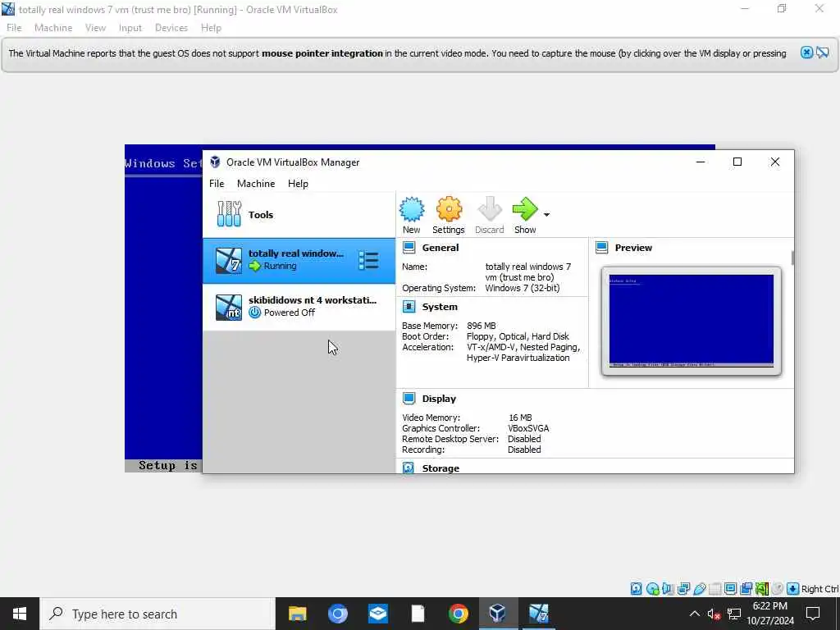Switch to the running Windows 7 VM taskbar icon
Screen dimensions: 840x630
click(x=538, y=614)
